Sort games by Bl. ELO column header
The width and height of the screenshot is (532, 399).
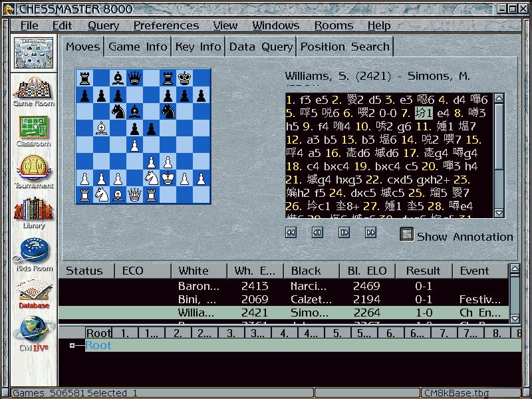tap(367, 271)
